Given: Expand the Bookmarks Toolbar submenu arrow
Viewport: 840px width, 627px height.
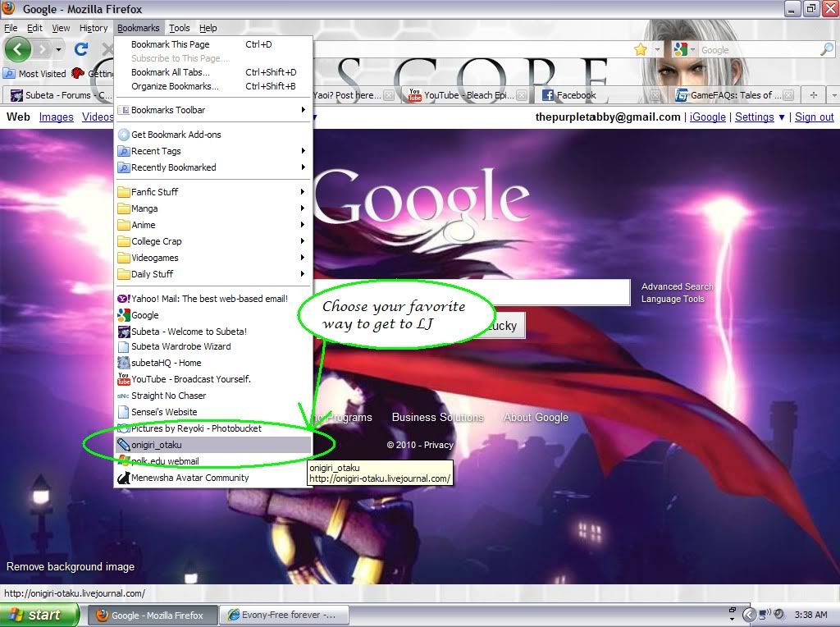Looking at the screenshot, I should [304, 110].
